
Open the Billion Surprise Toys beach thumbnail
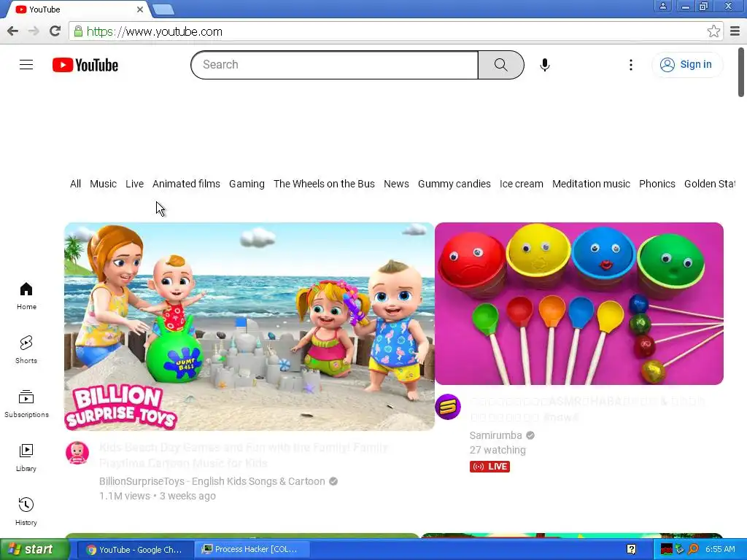point(249,327)
